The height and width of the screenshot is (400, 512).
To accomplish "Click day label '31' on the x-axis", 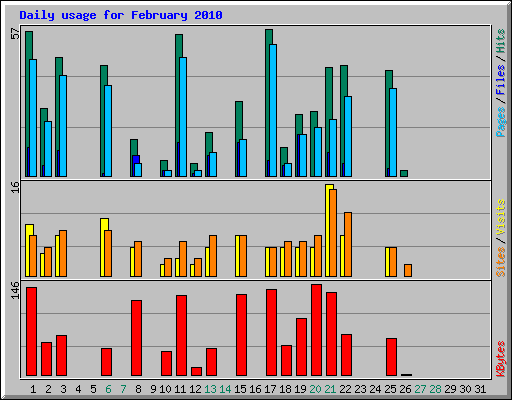I will tap(480, 389).
